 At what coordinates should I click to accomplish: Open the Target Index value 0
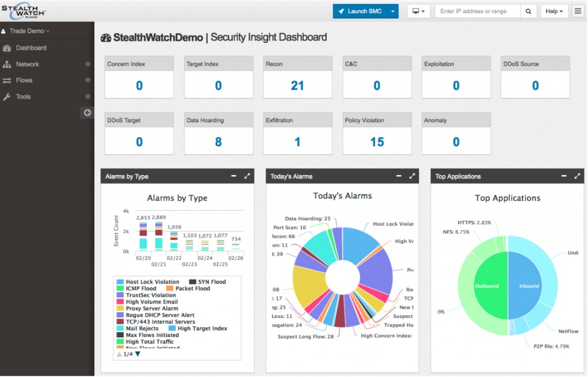(218, 85)
